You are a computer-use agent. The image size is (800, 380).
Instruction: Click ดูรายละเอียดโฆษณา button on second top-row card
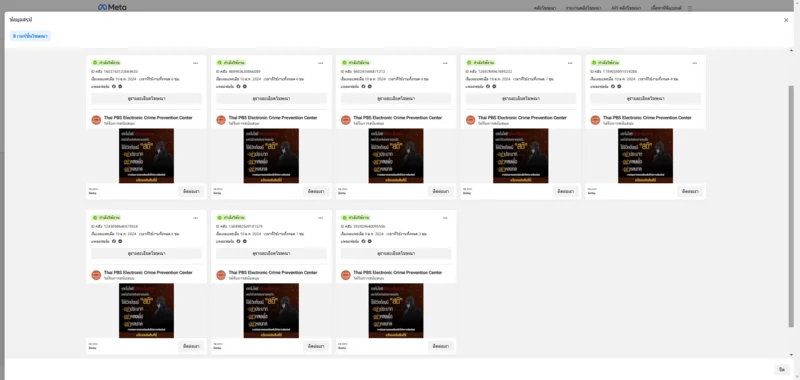click(271, 98)
